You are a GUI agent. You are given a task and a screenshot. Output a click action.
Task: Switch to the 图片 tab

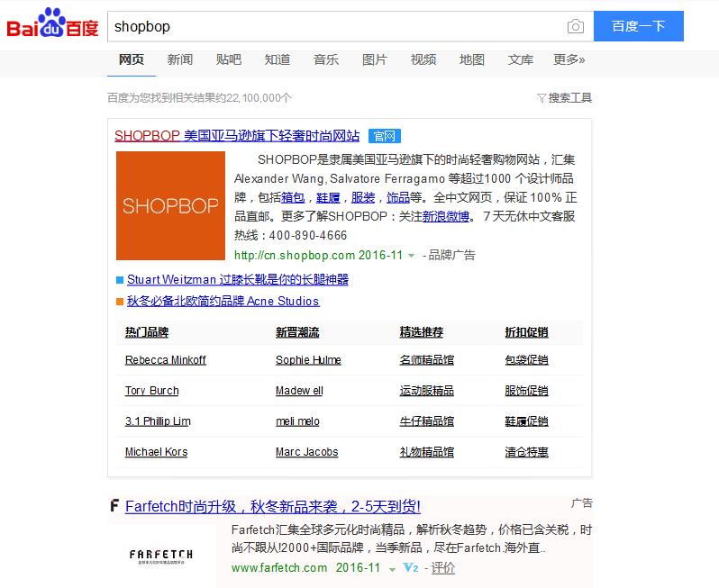(x=375, y=59)
